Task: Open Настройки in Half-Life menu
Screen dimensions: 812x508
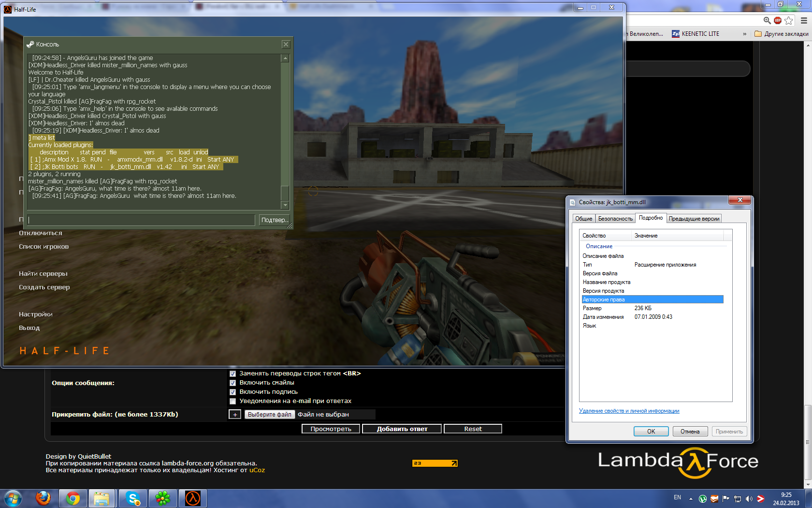Action: tap(36, 314)
